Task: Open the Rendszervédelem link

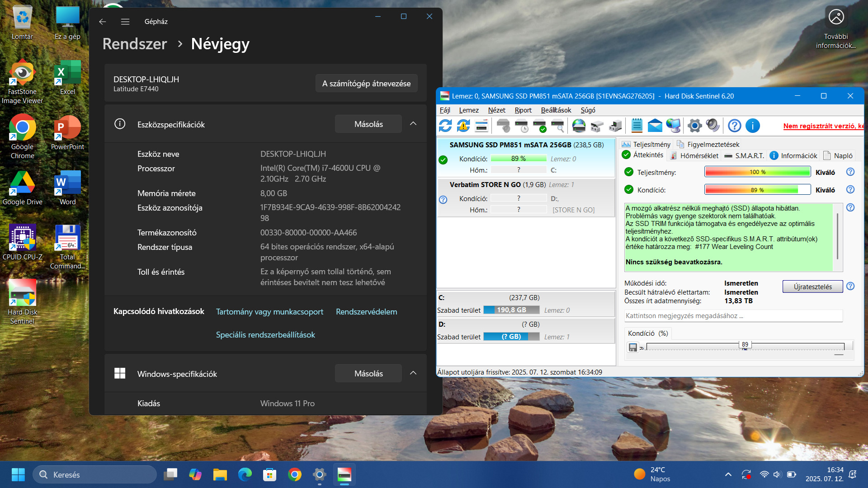Action: (x=366, y=312)
